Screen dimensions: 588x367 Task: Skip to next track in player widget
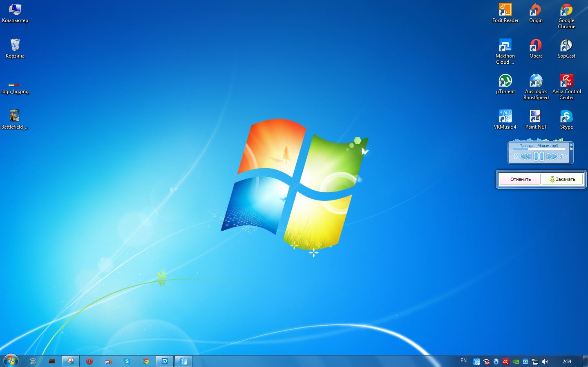[x=552, y=156]
